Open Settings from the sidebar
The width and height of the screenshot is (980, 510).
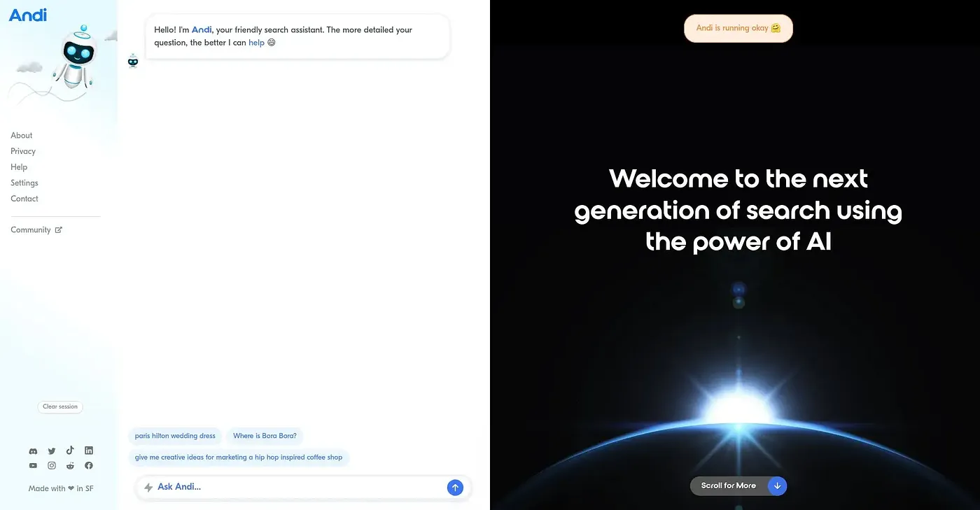click(24, 183)
